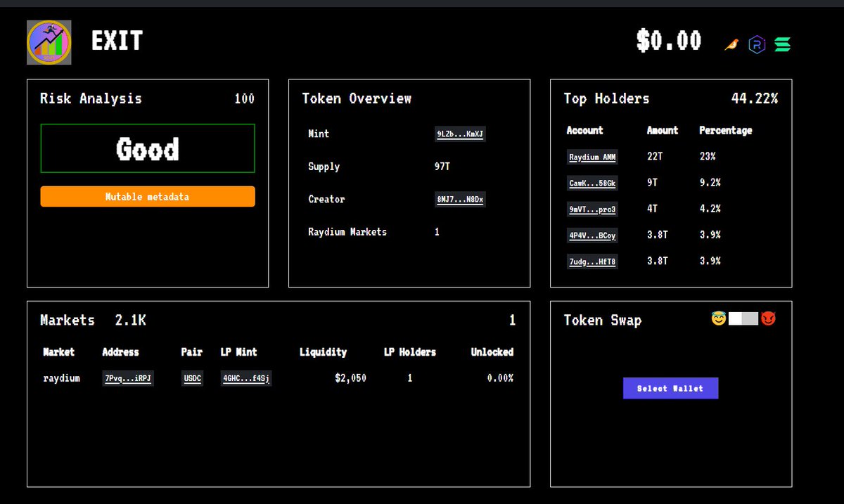Open the Raydium AMM holder account
The image size is (844, 504).
(x=592, y=157)
